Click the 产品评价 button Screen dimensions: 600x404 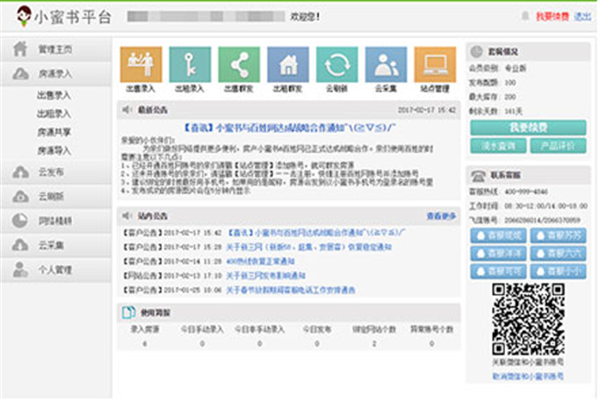tap(557, 147)
